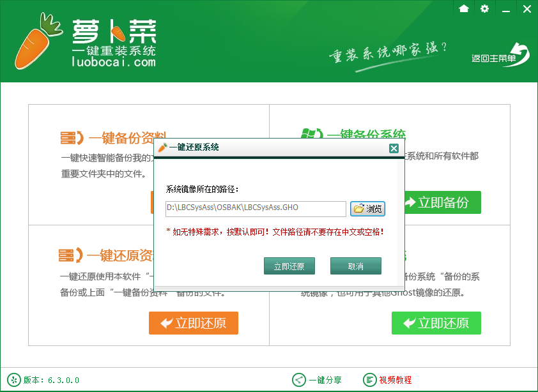Image resolution: width=538 pixels, height=392 pixels.
Task: Click the 一键备份系统 Windows icon
Action: click(x=312, y=134)
